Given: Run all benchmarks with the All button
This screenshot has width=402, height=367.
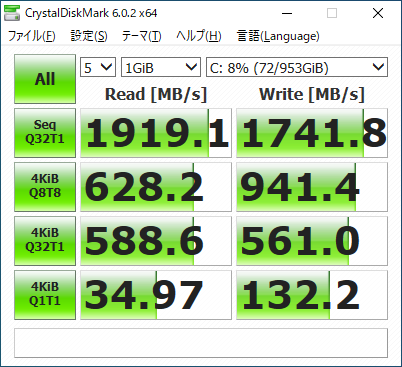Looking at the screenshot, I should [x=45, y=79].
